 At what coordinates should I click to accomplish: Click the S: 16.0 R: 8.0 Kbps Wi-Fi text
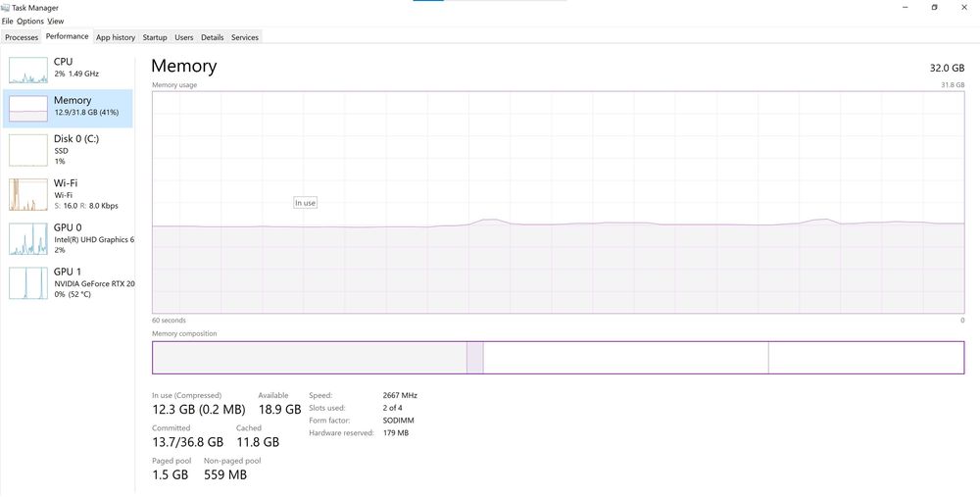[86, 206]
